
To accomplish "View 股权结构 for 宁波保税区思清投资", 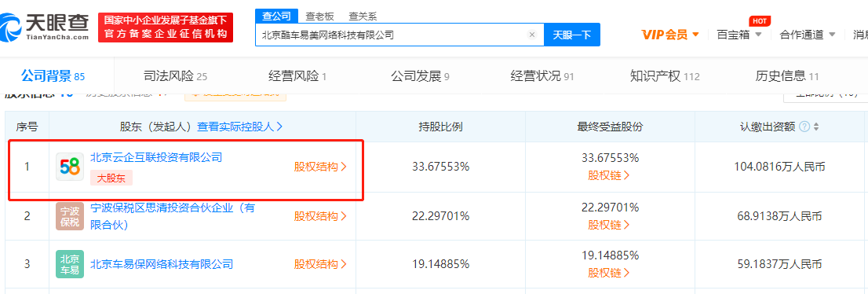I will (320, 216).
